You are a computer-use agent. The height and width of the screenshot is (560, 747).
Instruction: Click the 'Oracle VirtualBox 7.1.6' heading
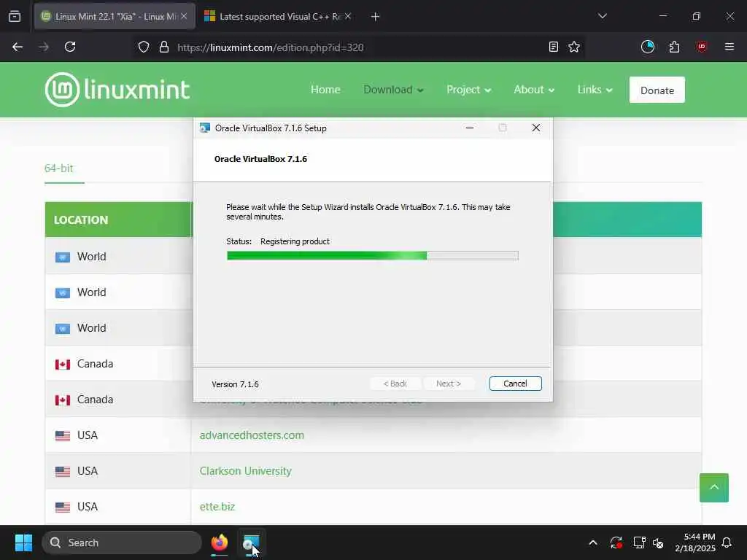tap(260, 159)
